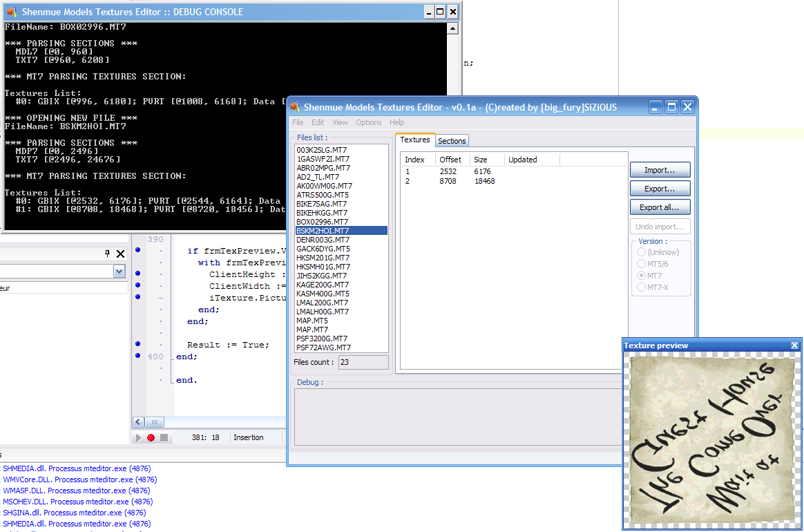The image size is (804, 532).
Task: Open the View menu
Action: coord(340,122)
